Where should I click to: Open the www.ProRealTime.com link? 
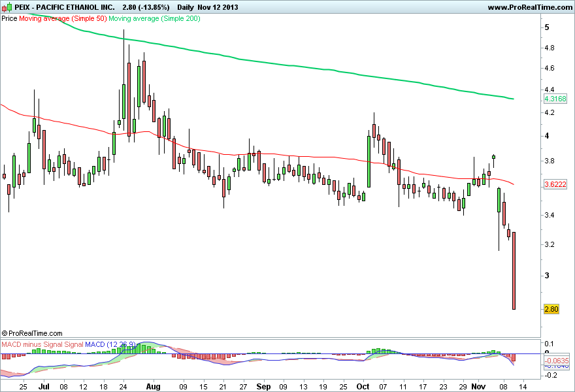[x=530, y=7]
